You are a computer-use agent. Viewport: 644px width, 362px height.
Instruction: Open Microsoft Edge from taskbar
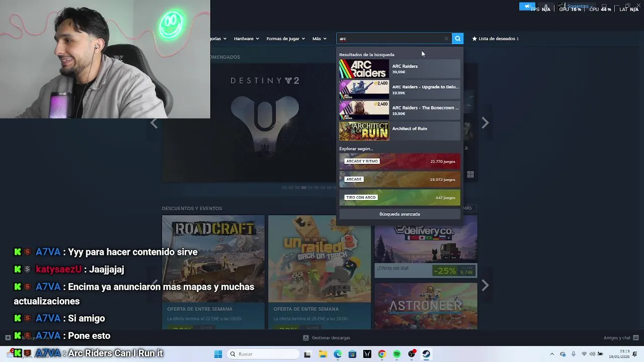pyautogui.click(x=338, y=354)
